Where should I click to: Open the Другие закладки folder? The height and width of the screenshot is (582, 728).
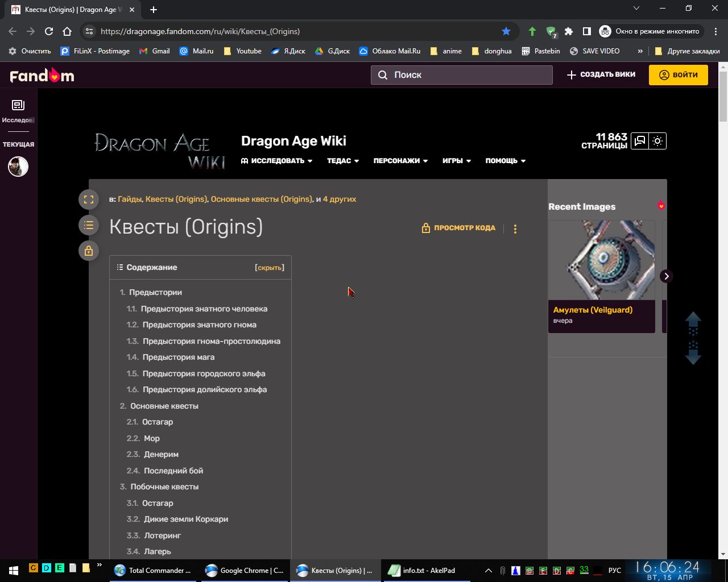tap(687, 51)
